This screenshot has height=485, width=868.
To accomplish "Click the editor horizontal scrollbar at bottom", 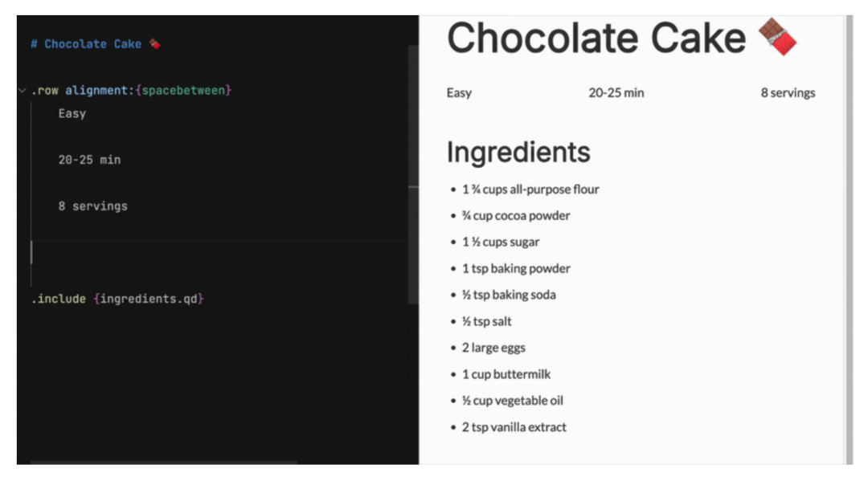I will [163, 463].
